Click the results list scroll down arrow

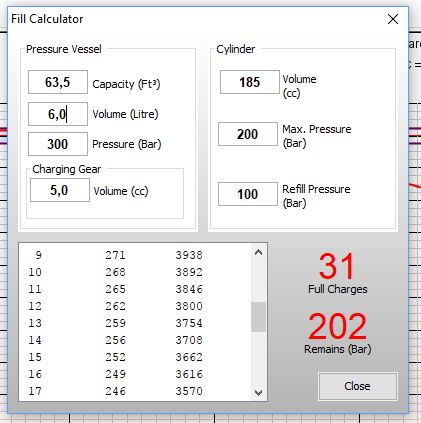pyautogui.click(x=258, y=392)
